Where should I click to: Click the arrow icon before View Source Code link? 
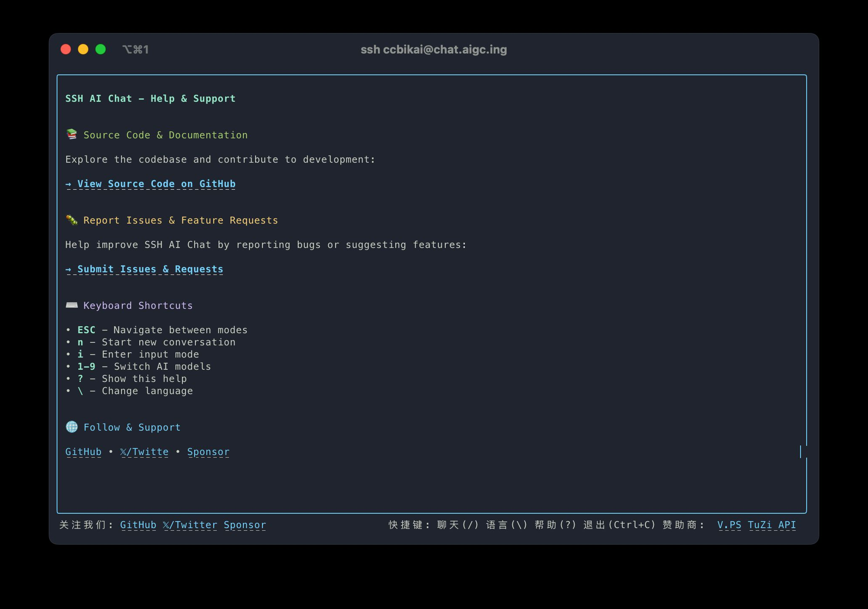tap(68, 184)
